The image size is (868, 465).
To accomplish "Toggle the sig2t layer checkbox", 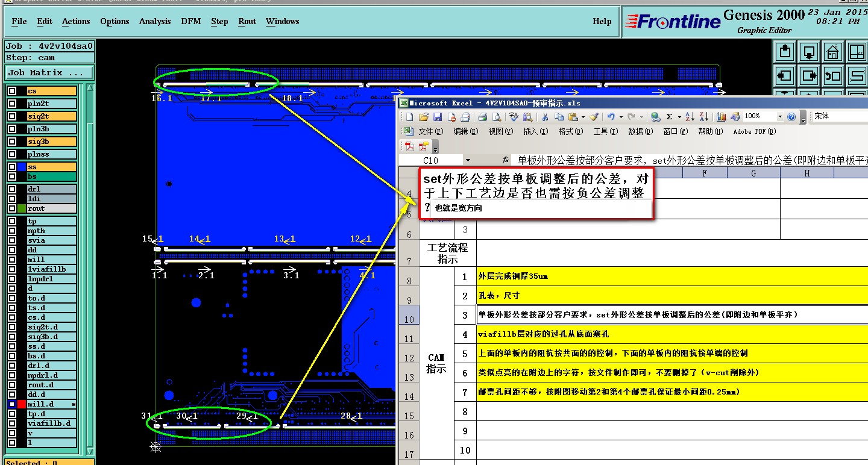I will click(12, 116).
